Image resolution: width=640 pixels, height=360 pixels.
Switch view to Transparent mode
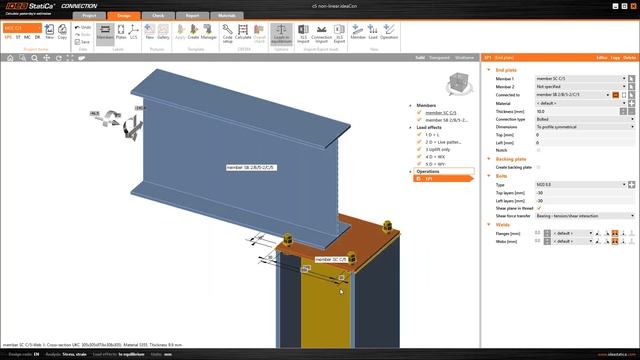point(440,58)
